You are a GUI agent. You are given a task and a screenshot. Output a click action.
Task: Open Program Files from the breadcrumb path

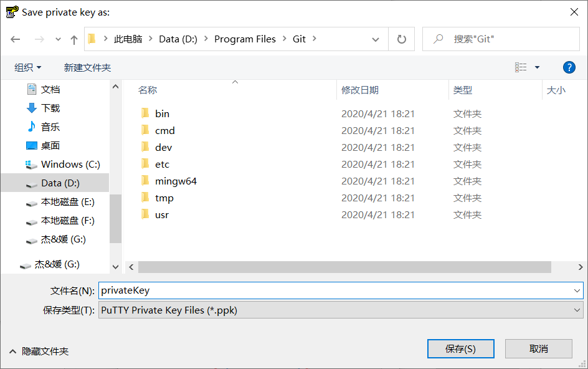(x=246, y=39)
